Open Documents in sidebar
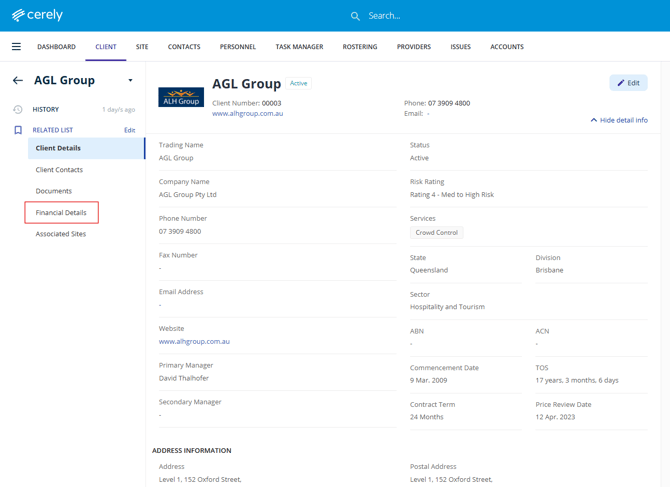670x487 pixels. (x=53, y=191)
